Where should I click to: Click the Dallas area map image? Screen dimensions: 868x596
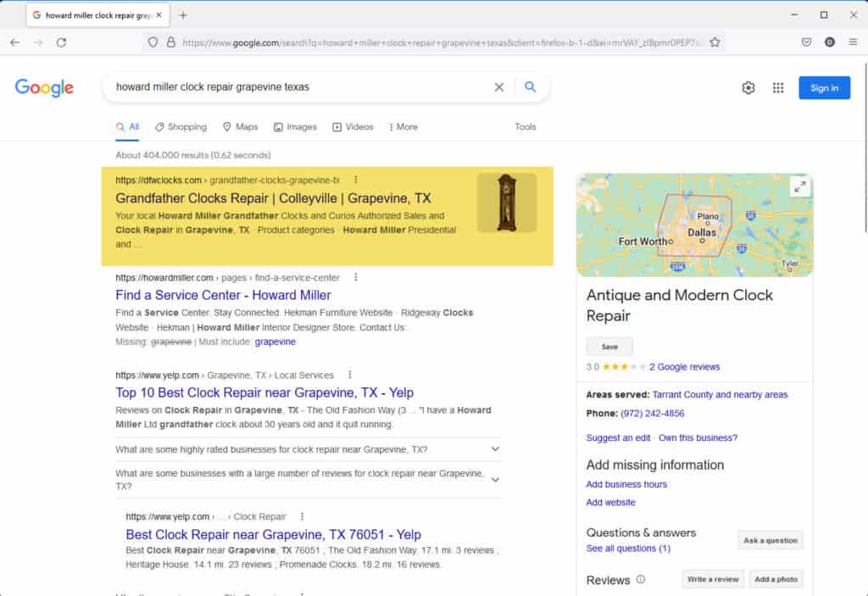[x=694, y=225]
